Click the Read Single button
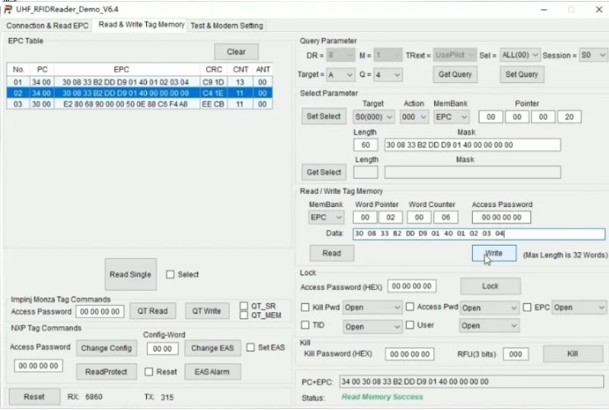This screenshot has height=410, width=609. (x=131, y=274)
